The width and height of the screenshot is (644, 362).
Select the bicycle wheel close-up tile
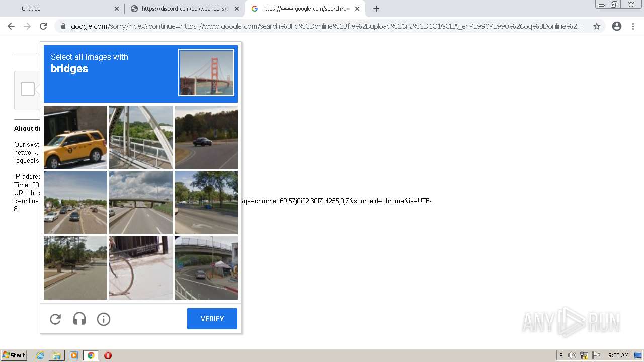coord(141,268)
